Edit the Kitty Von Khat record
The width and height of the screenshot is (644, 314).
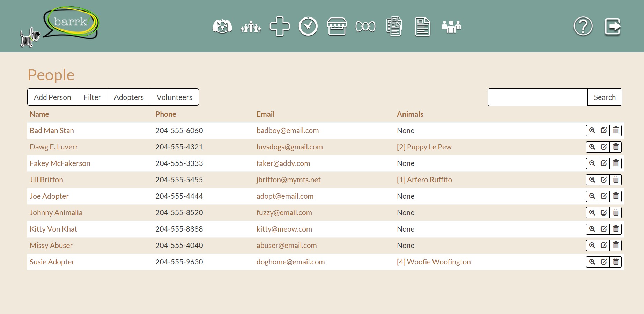(x=604, y=229)
